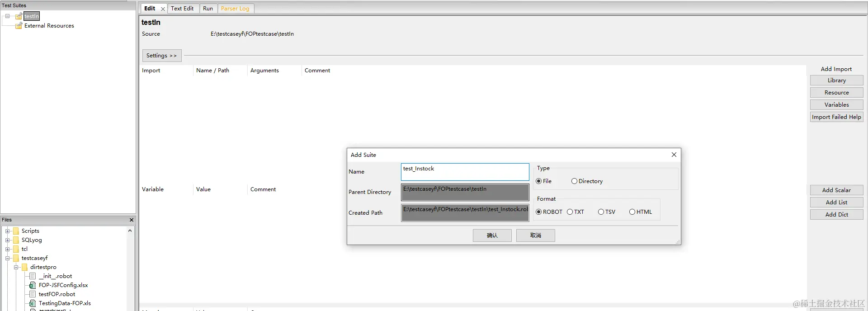Click the External Resources folder icon
Image resolution: width=868 pixels, height=311 pixels.
tap(19, 26)
